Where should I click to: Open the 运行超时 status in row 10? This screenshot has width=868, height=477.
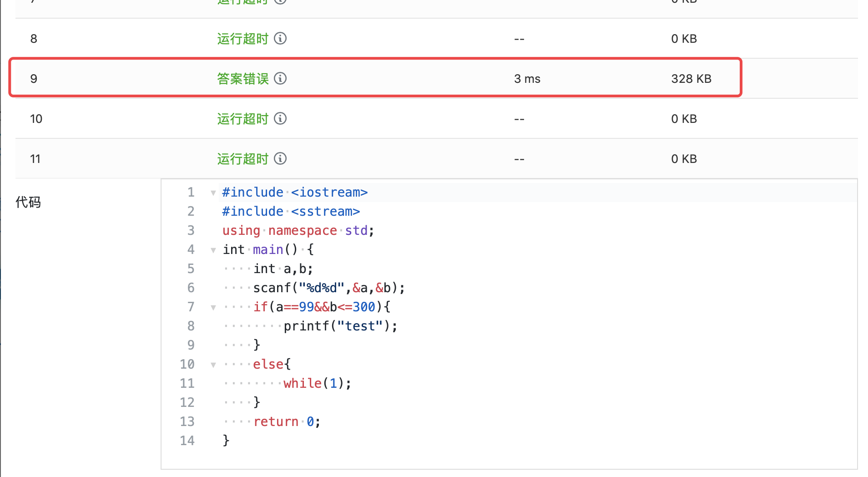coord(243,119)
